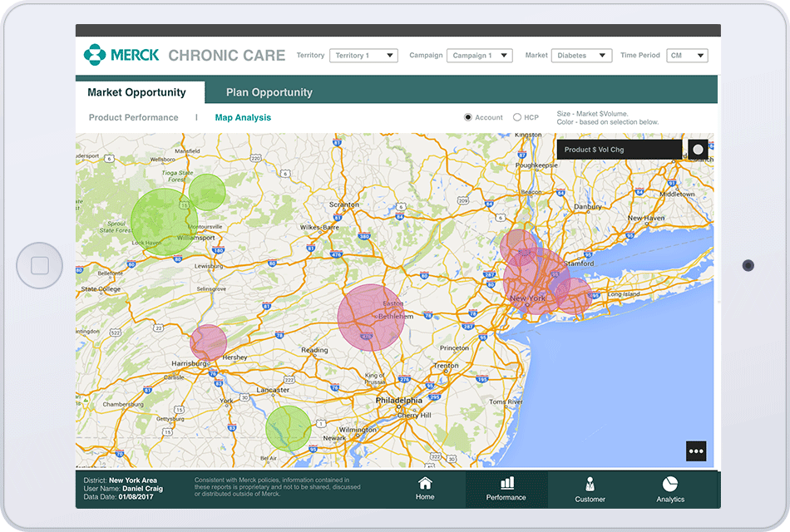Click the Map Analysis link

point(243,117)
